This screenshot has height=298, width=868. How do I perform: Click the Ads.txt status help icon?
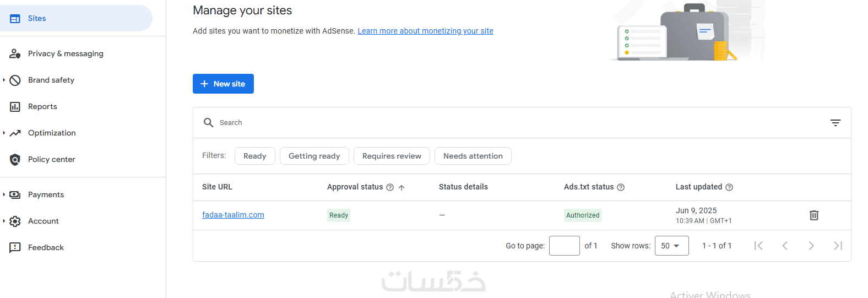click(x=621, y=187)
